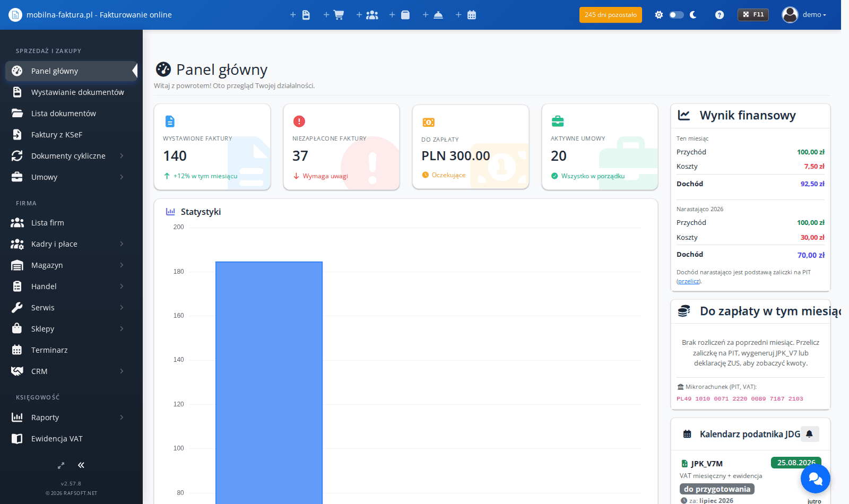Open Faktury z KSeF menu item
849x504 pixels.
tap(71, 135)
